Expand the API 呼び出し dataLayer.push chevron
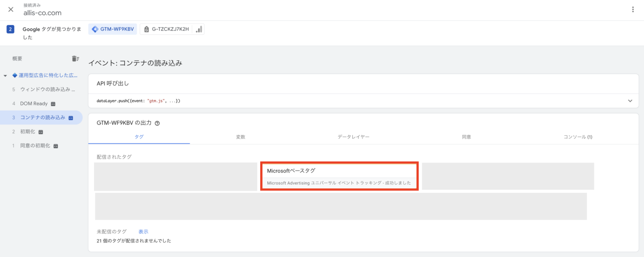This screenshot has height=257, width=644. point(630,101)
